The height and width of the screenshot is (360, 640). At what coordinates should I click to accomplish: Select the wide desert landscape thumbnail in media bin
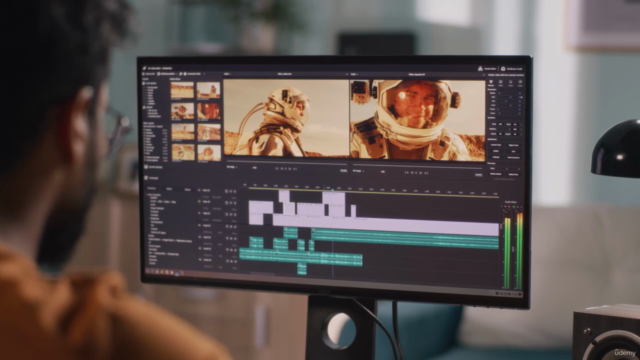pos(182,90)
